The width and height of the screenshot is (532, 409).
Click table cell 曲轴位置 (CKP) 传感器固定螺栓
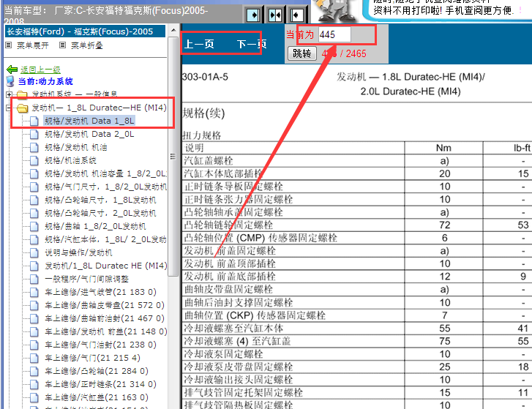point(293,316)
